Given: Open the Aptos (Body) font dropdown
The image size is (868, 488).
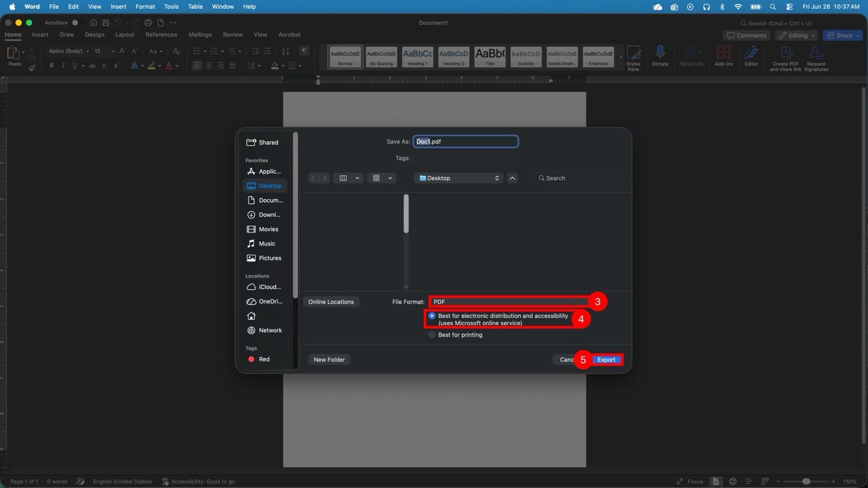Looking at the screenshot, I should click(x=67, y=51).
